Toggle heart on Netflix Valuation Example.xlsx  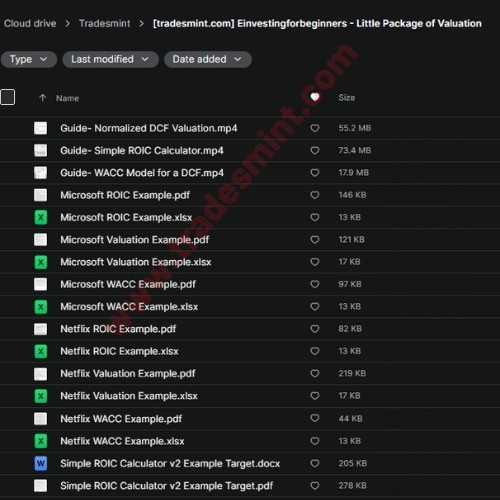click(x=315, y=396)
